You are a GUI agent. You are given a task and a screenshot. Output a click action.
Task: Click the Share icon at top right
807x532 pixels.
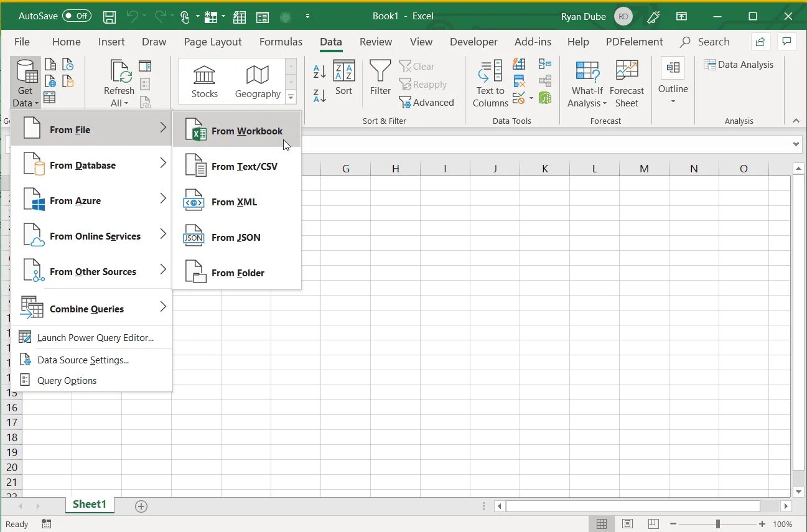pyautogui.click(x=760, y=42)
